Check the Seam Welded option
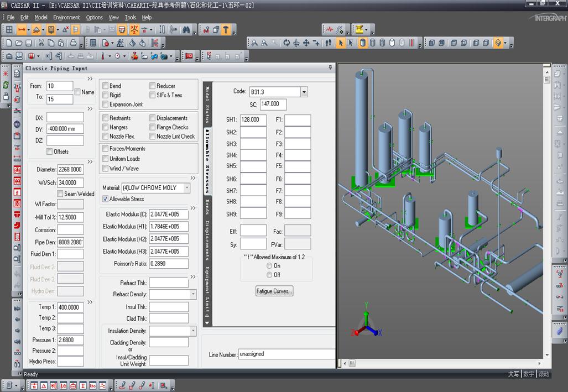The width and height of the screenshot is (568, 392). (x=60, y=194)
